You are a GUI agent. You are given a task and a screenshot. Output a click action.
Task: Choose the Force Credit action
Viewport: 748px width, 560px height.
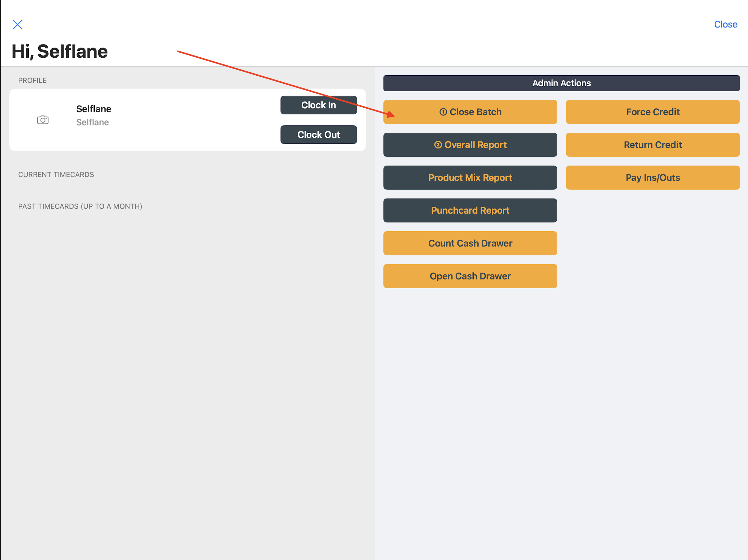(653, 112)
